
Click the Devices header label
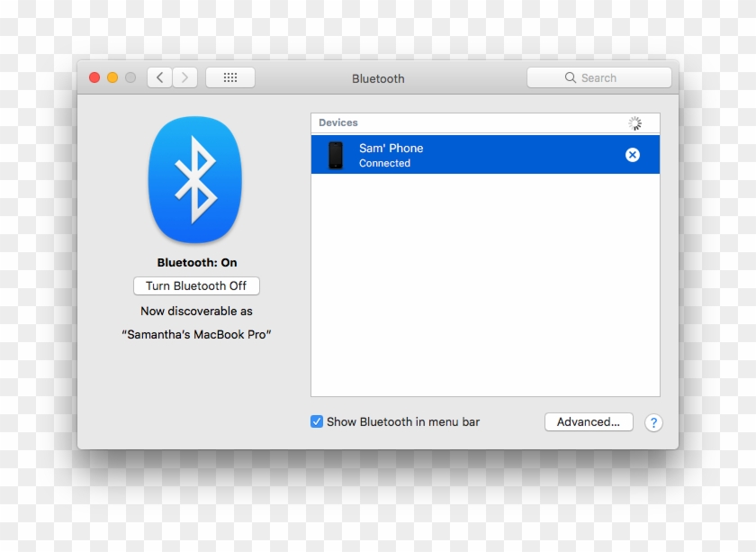coord(338,122)
